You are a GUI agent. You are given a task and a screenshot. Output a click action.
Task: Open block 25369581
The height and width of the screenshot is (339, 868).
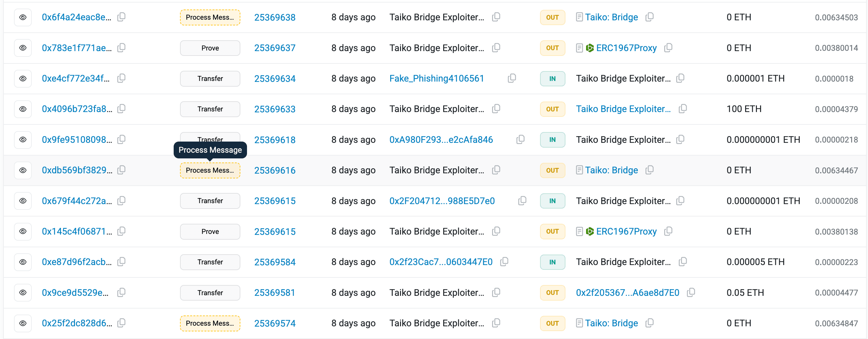coord(275,292)
